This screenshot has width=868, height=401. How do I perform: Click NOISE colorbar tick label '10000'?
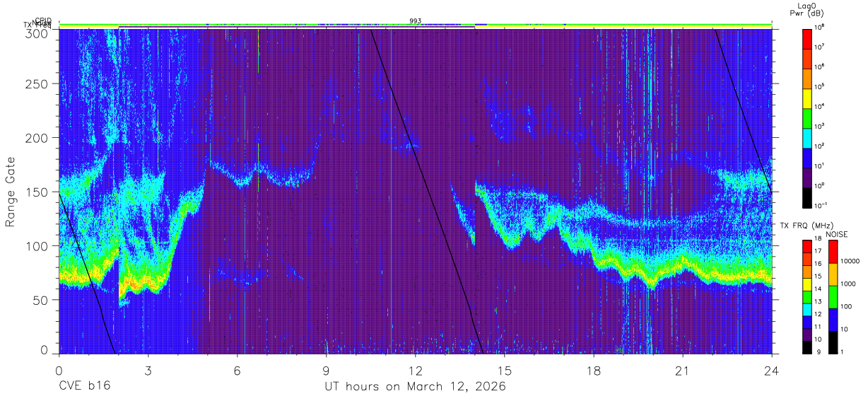click(x=850, y=262)
